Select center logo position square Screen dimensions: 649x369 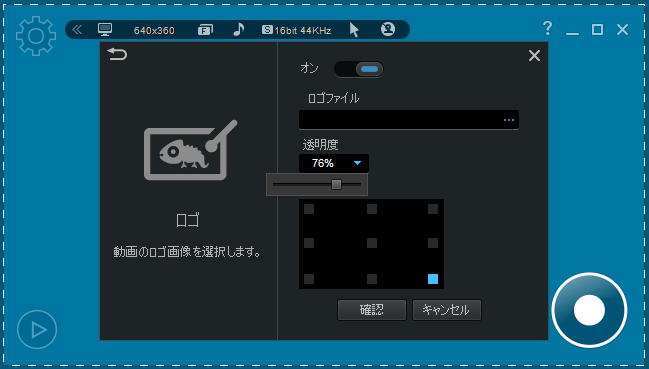(372, 243)
